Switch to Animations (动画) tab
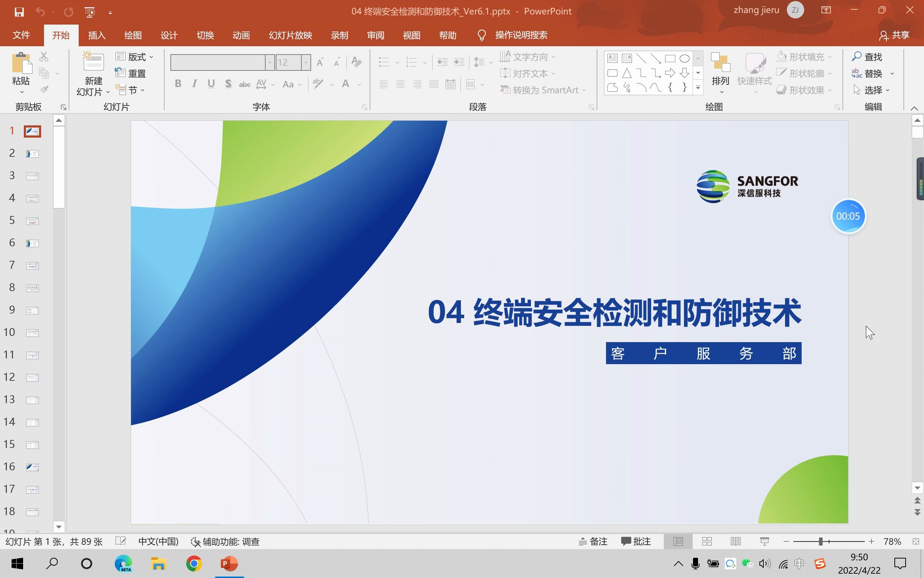 241,35
